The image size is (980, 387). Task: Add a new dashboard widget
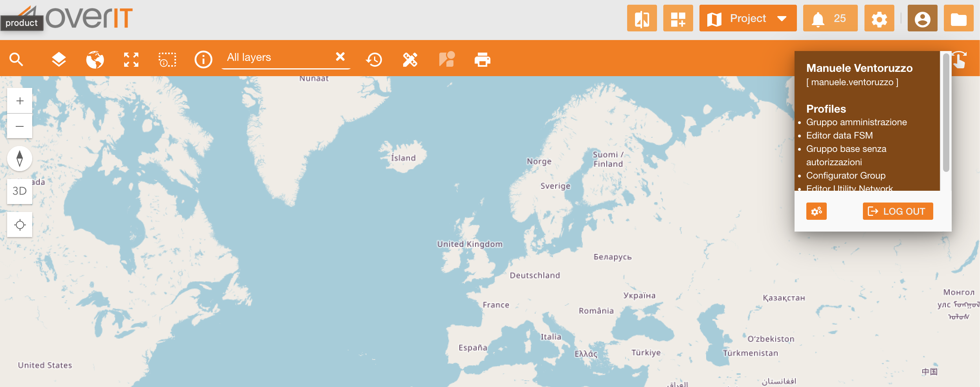(678, 18)
